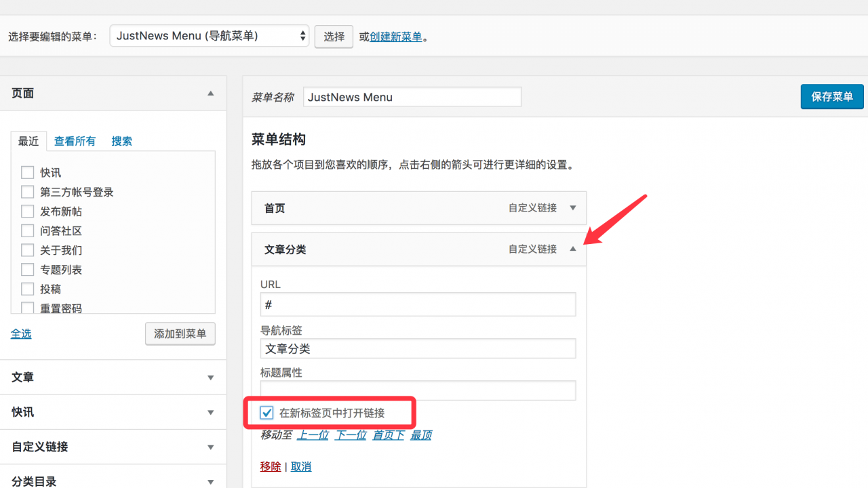Open the menu selection dropdown JustNews Menu
Screen dimensions: 868x488
pos(210,36)
